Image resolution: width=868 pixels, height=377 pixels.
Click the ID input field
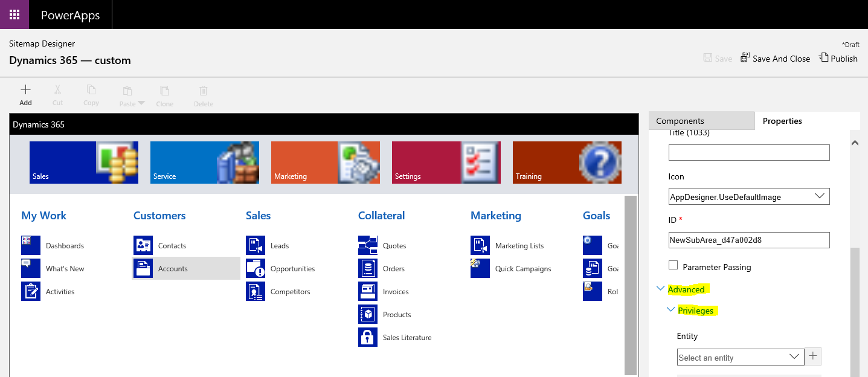click(x=749, y=240)
